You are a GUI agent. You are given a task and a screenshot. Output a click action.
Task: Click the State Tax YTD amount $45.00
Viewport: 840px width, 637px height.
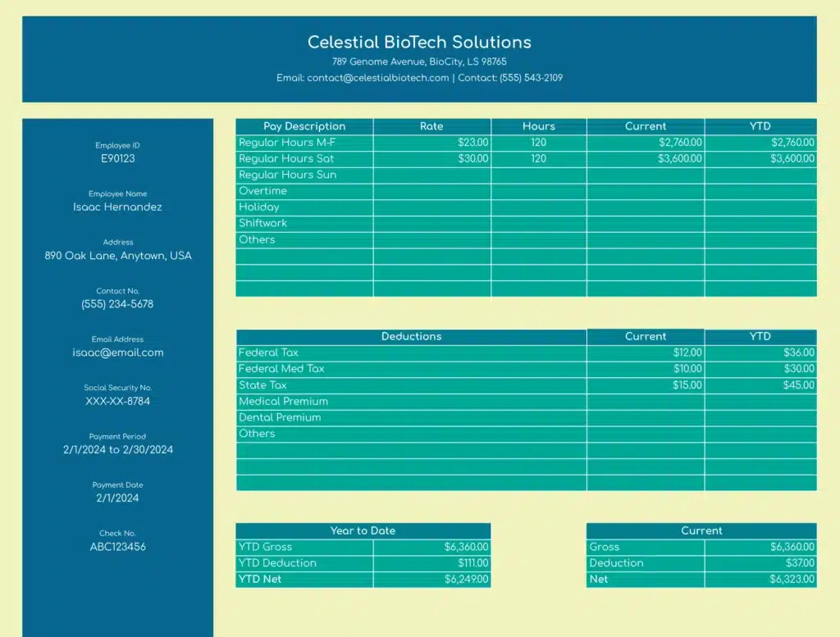tap(798, 385)
